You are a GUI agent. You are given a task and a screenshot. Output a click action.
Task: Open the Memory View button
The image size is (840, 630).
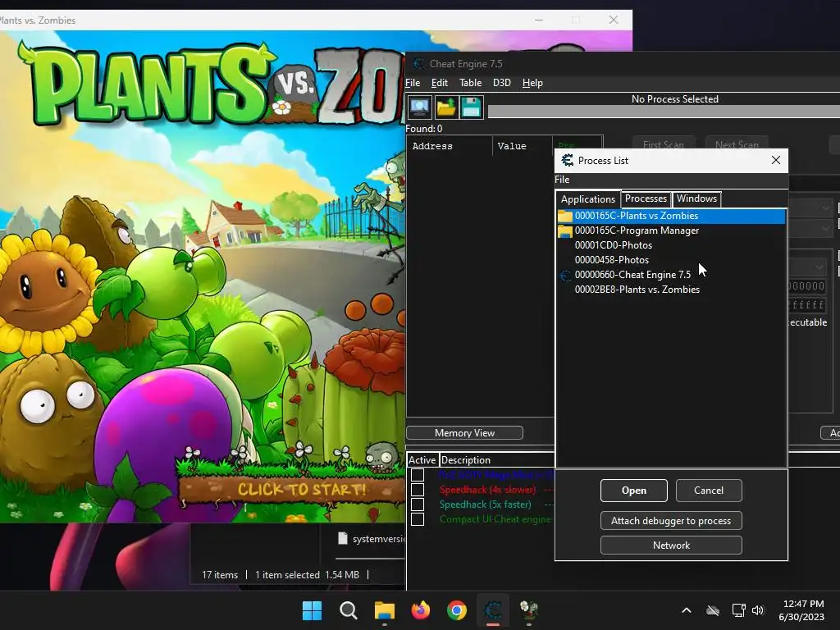pos(464,433)
